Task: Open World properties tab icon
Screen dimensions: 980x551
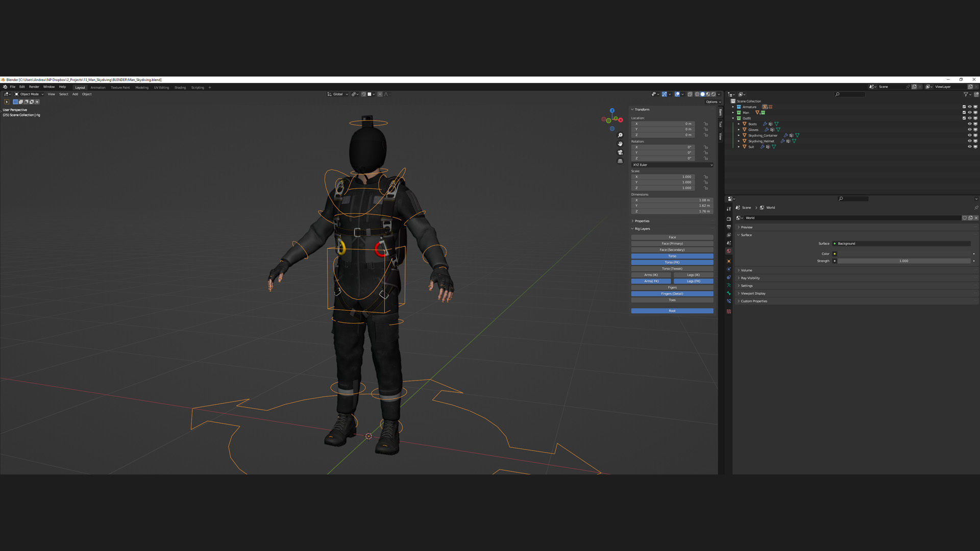Action: 729,251
